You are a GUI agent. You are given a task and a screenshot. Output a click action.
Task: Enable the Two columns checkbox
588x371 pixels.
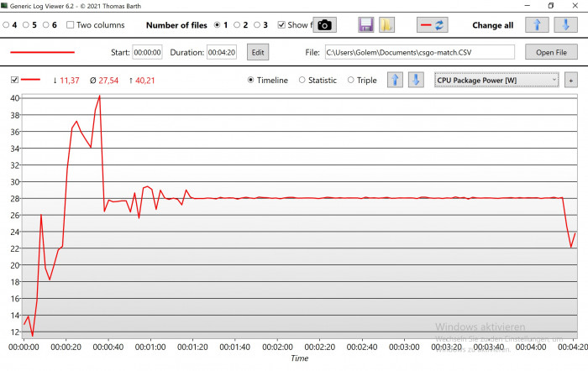coord(71,25)
